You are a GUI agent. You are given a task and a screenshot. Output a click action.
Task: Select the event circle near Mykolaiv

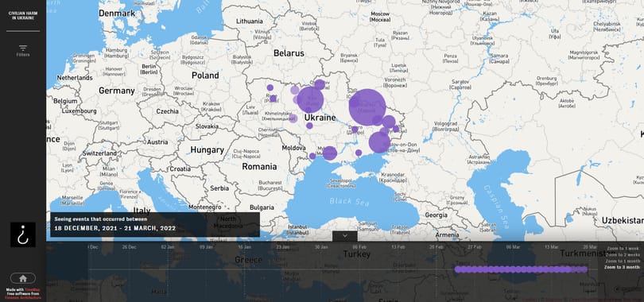point(329,153)
